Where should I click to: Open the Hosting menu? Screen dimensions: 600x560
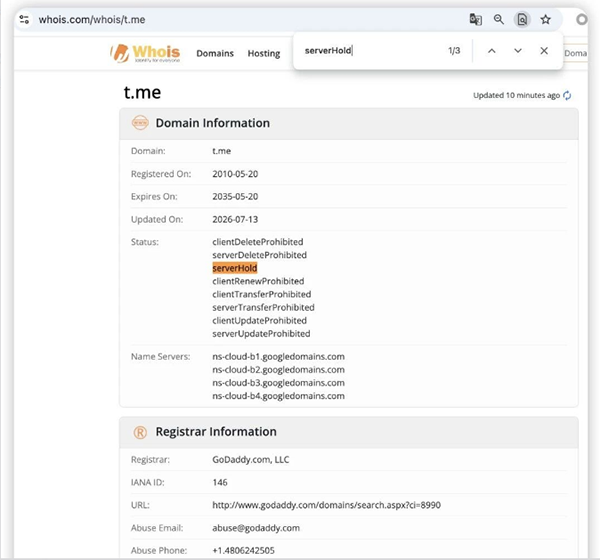tap(264, 53)
